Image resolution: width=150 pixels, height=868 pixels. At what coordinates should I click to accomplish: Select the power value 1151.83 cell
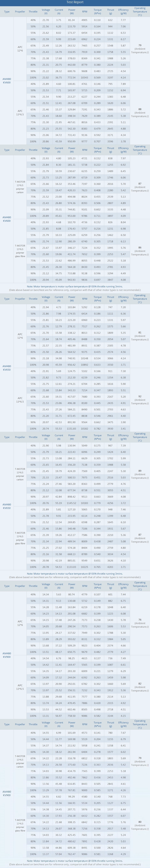[72, 429]
